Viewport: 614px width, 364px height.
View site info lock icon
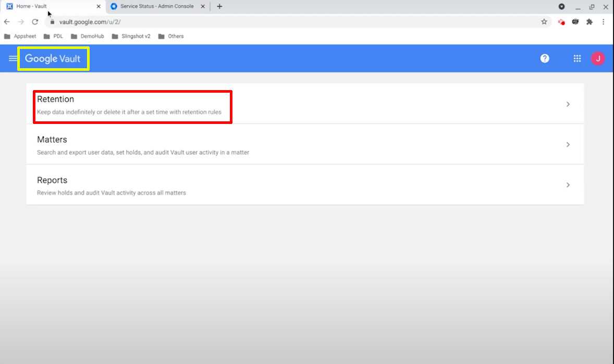52,22
